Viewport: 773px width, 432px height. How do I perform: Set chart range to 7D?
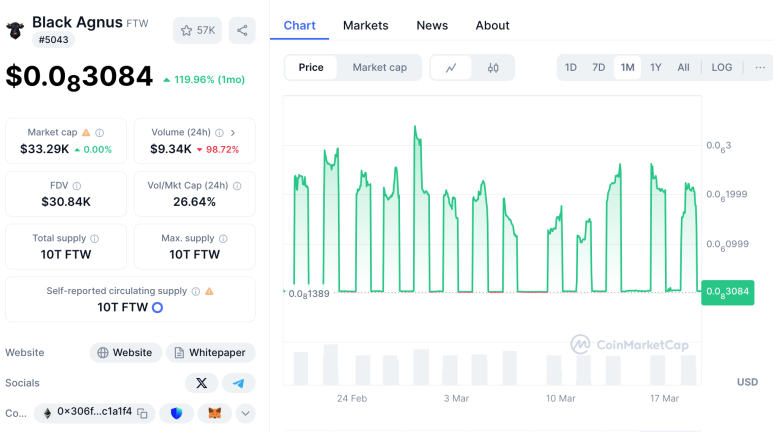coord(598,68)
